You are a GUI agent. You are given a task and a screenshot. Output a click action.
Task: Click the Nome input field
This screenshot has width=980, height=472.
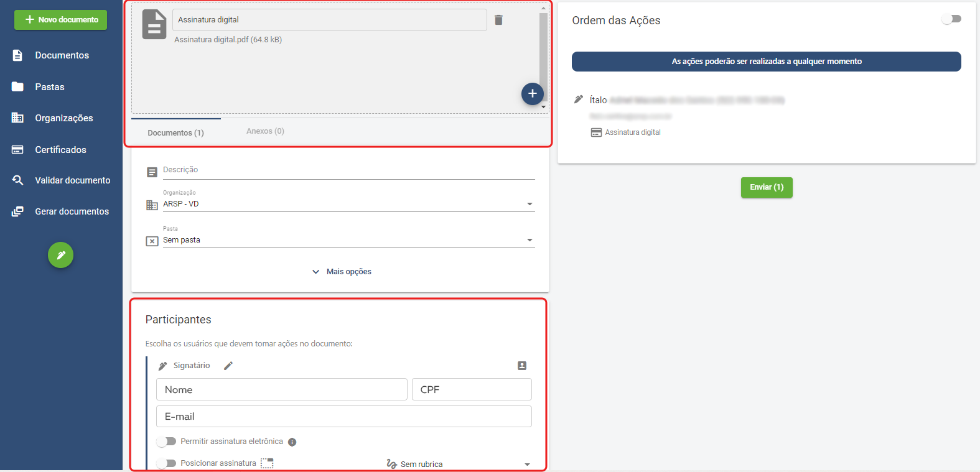282,389
